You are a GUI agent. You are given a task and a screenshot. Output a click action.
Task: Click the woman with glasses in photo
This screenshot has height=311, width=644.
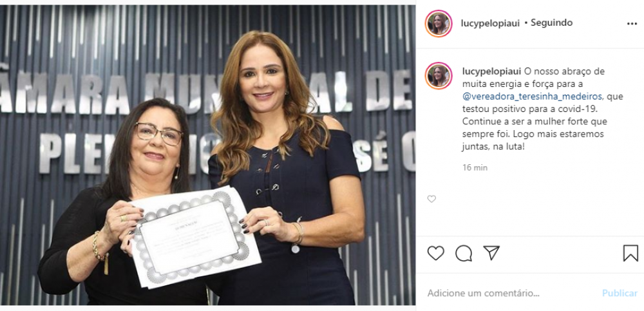[x=123, y=202]
